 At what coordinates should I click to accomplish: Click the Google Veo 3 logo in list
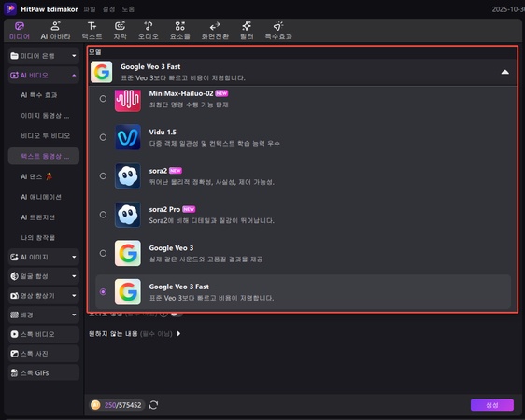128,253
